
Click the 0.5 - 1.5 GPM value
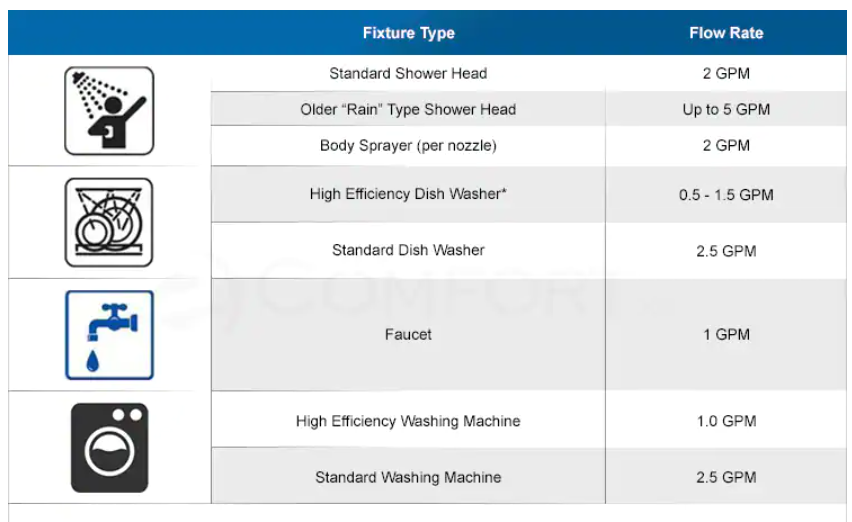click(726, 194)
